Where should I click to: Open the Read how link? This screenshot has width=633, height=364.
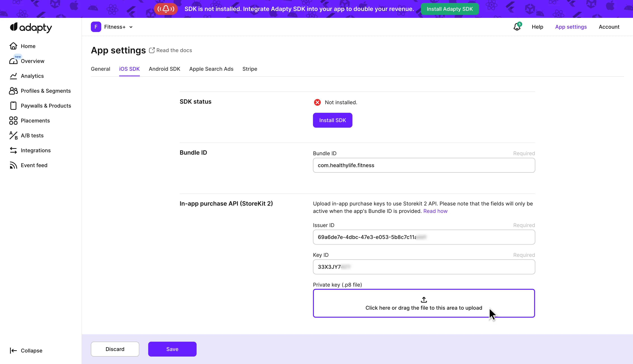[x=435, y=211]
